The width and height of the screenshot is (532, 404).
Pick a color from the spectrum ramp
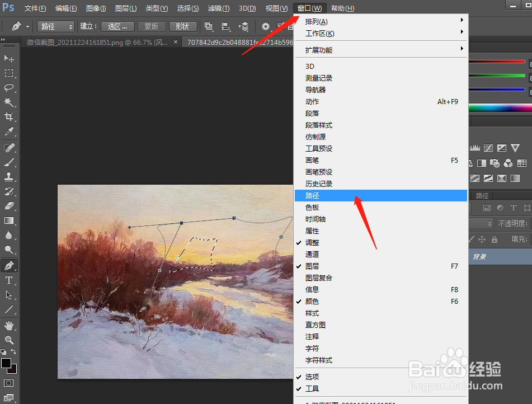click(500, 109)
